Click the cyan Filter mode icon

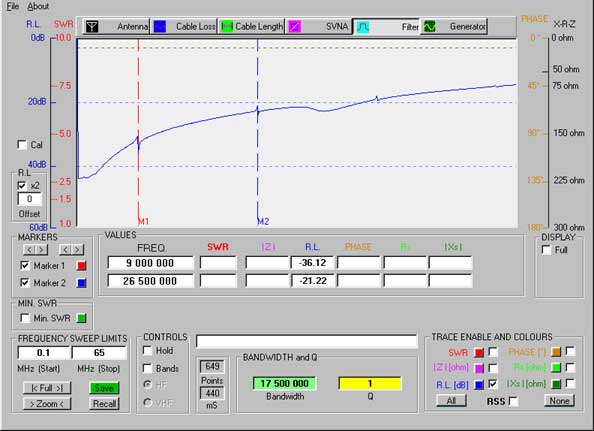363,27
